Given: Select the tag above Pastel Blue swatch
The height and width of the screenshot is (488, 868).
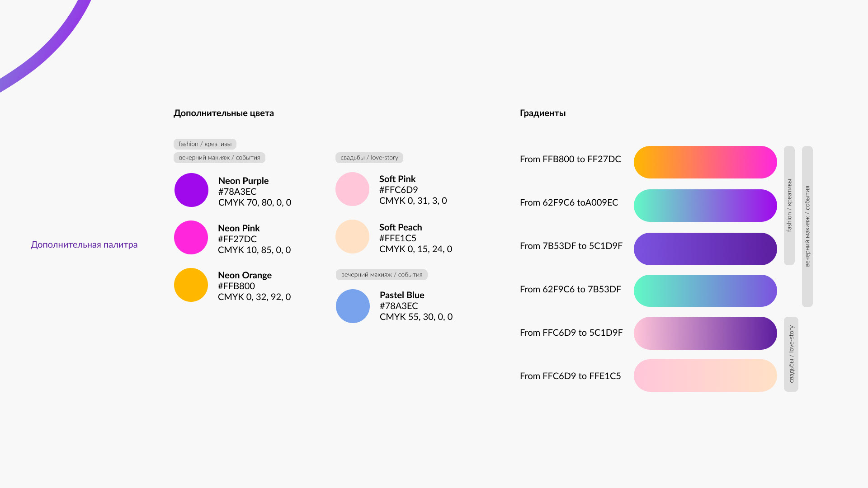Looking at the screenshot, I should (382, 275).
